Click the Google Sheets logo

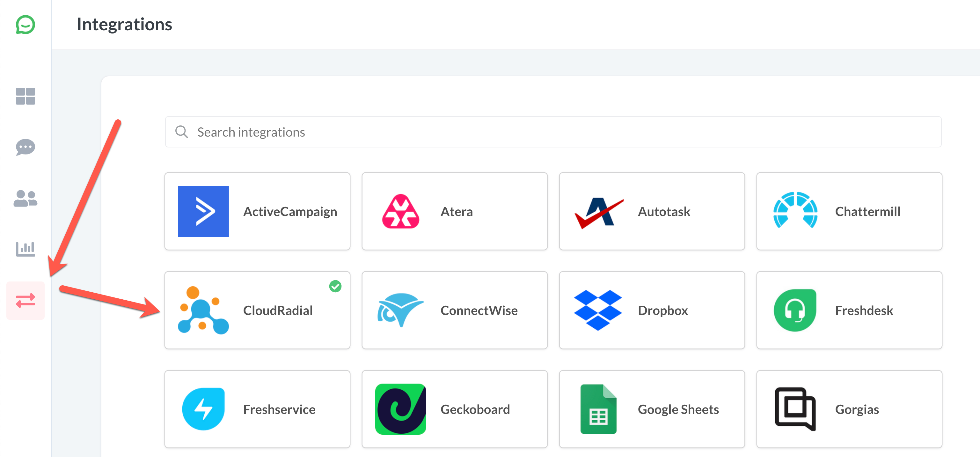coord(598,409)
